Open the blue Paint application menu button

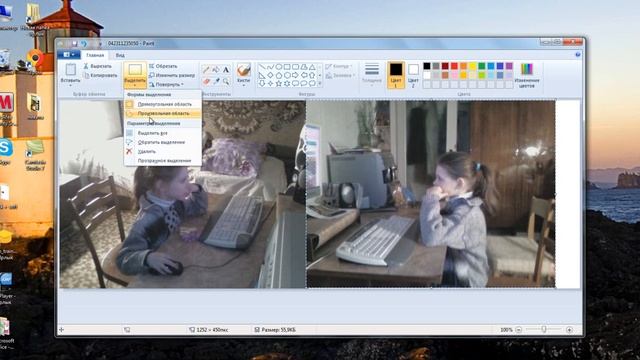pos(69,55)
